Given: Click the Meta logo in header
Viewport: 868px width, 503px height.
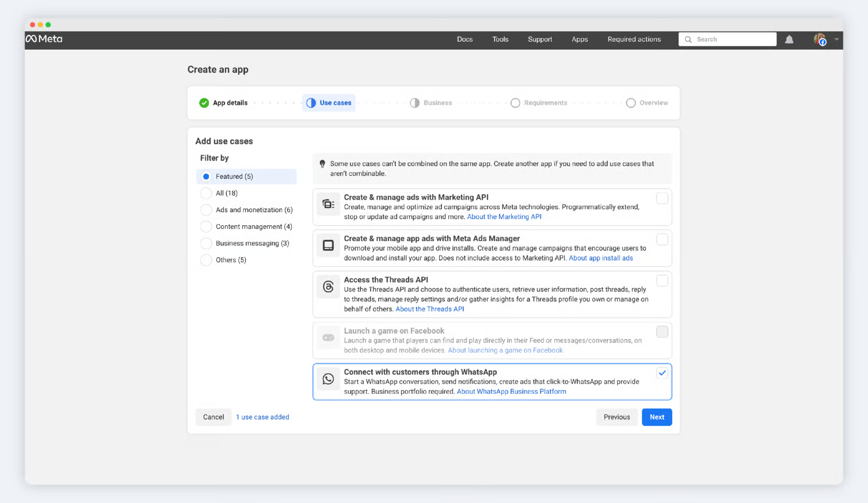Looking at the screenshot, I should coord(44,39).
